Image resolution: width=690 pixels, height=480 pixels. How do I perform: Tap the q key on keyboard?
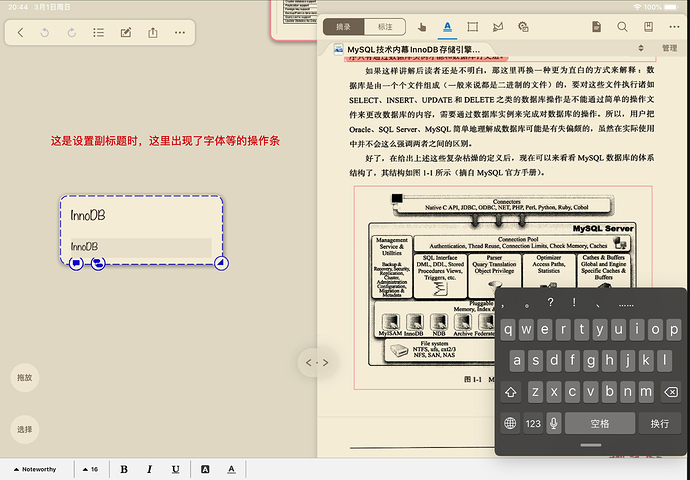(x=508, y=329)
